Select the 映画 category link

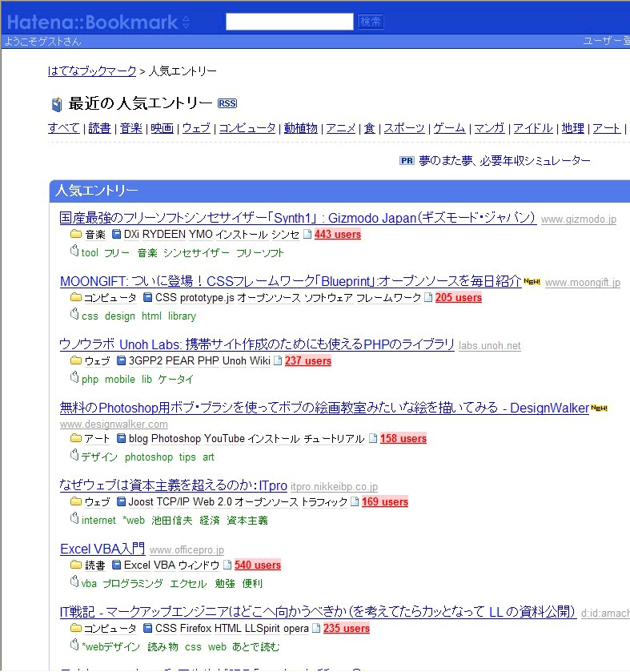click(162, 127)
